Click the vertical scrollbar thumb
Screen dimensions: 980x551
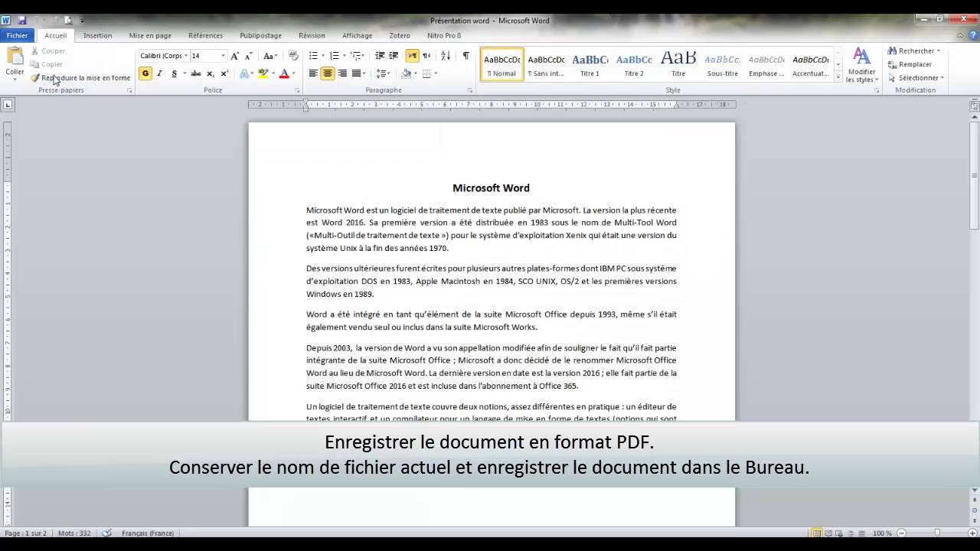[x=974, y=175]
